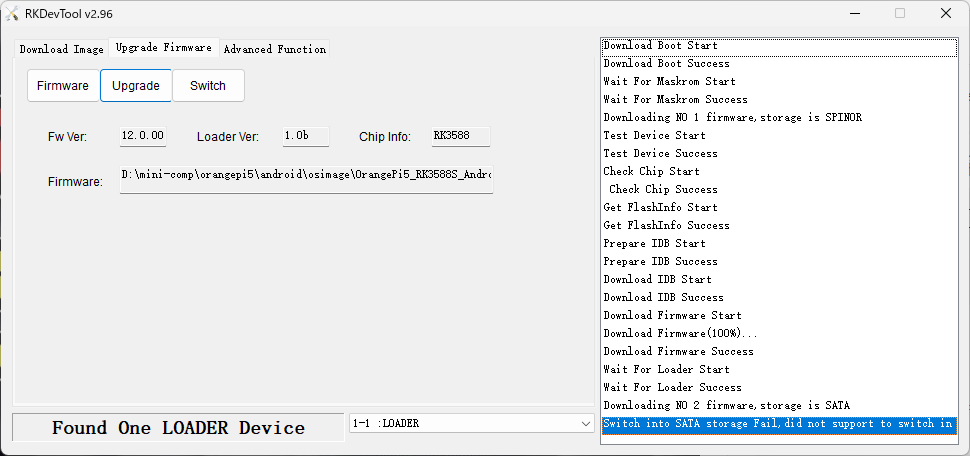The image size is (970, 456).
Task: Click the Loader Ver field showing 1.0b
Action: coord(306,136)
